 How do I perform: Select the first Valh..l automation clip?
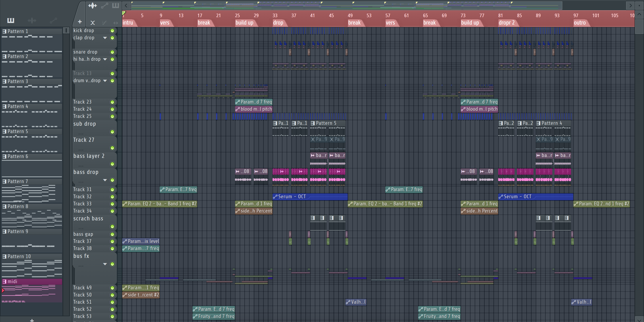(356, 302)
